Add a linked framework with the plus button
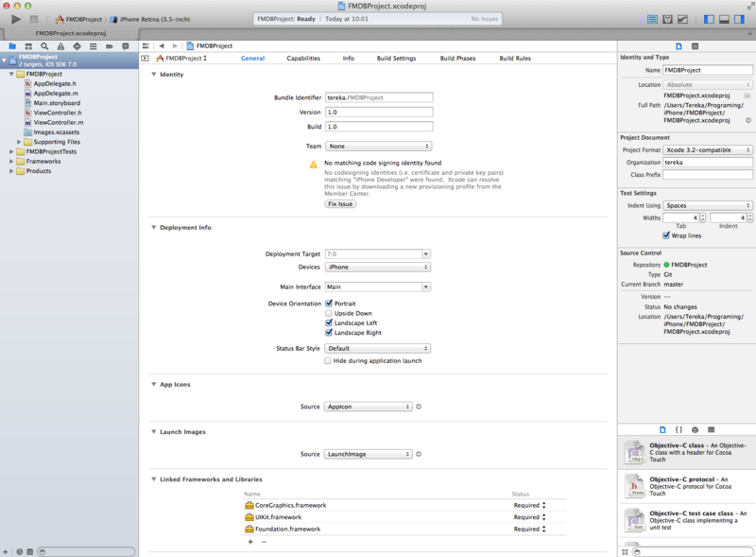 (x=250, y=542)
